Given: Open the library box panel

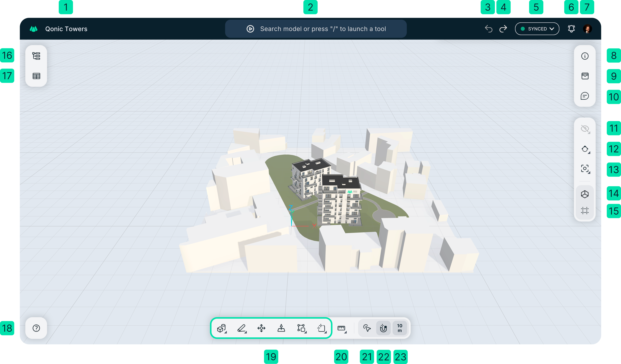Looking at the screenshot, I should (x=585, y=76).
